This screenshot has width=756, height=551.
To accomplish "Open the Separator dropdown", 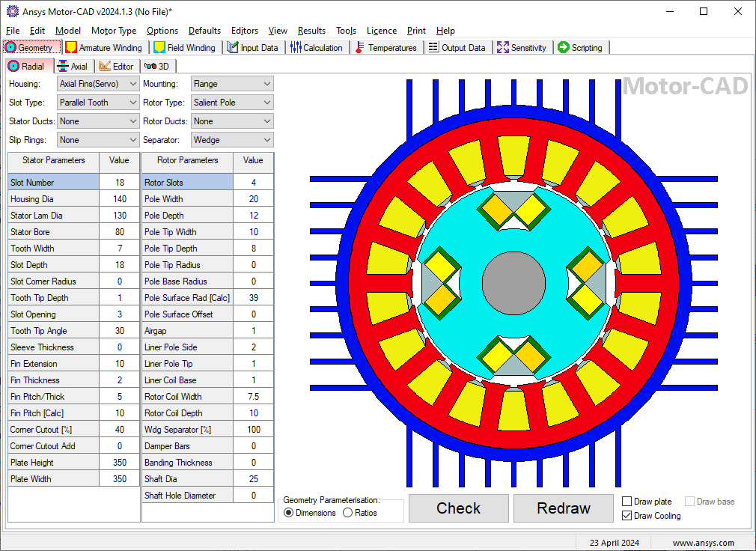I will click(232, 140).
